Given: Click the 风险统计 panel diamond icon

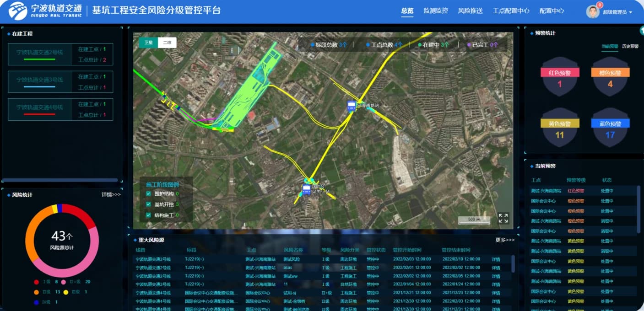Looking at the screenshot, I should (9, 195).
